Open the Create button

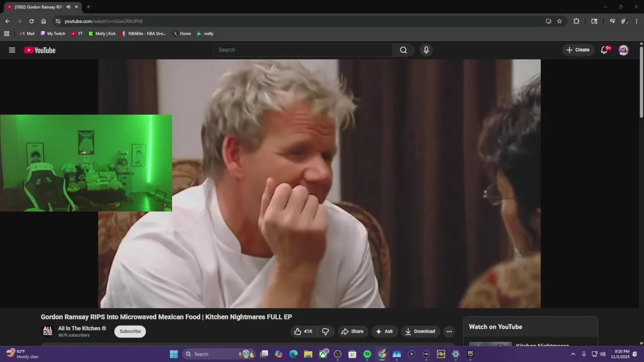click(x=578, y=50)
